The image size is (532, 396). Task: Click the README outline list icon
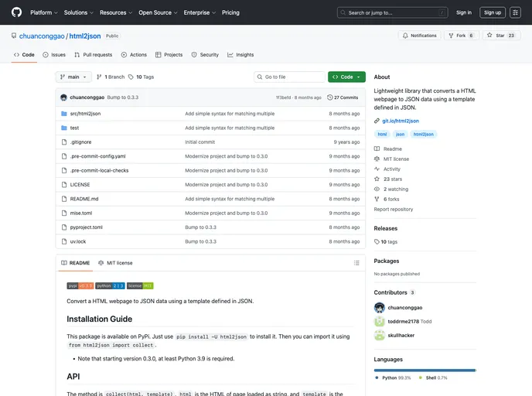click(x=356, y=263)
